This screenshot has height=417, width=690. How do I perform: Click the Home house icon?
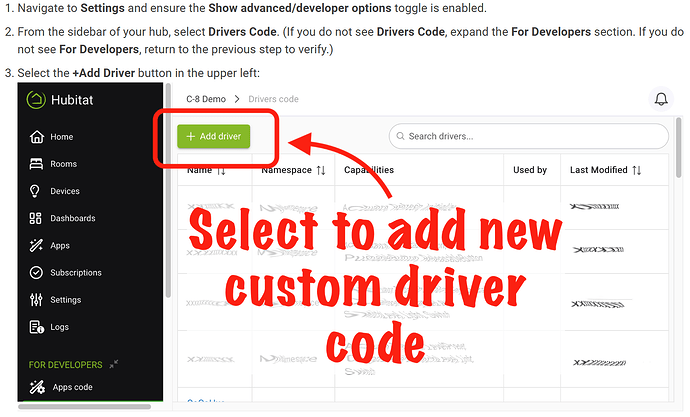tap(37, 137)
